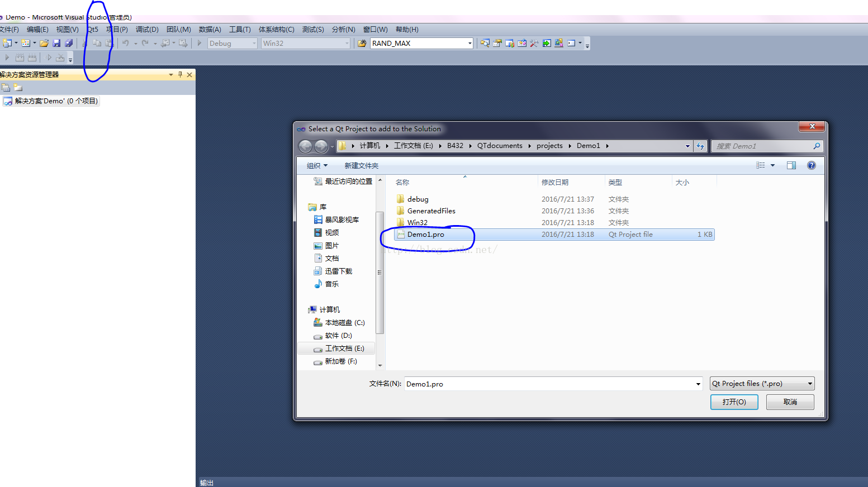Click the B432 breadcrumb segment
The image size is (868, 487).
tap(455, 146)
